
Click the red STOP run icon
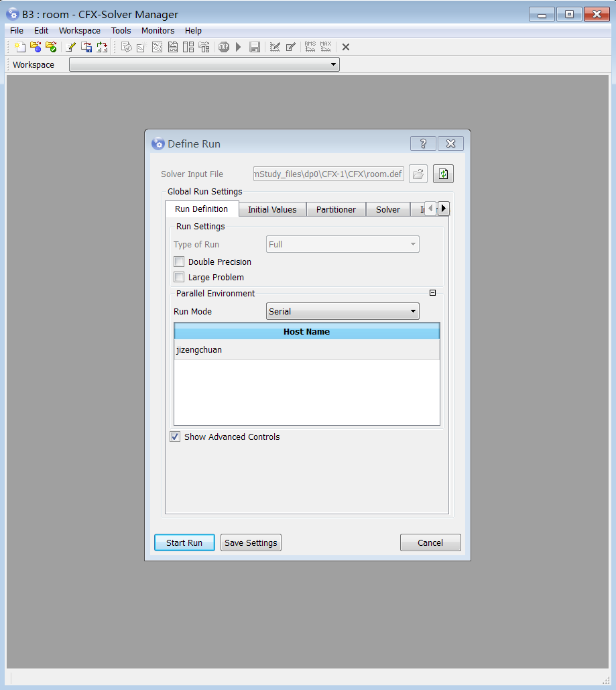coord(224,47)
